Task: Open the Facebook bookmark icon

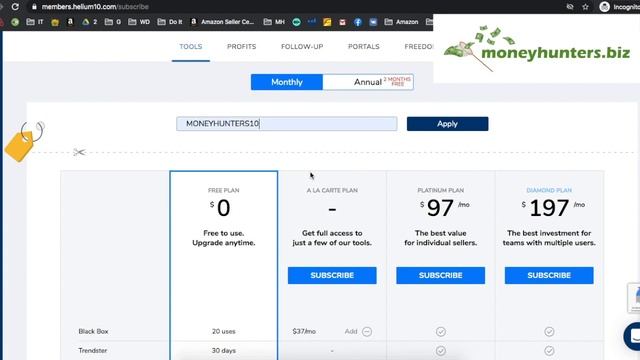Action: (x=358, y=22)
